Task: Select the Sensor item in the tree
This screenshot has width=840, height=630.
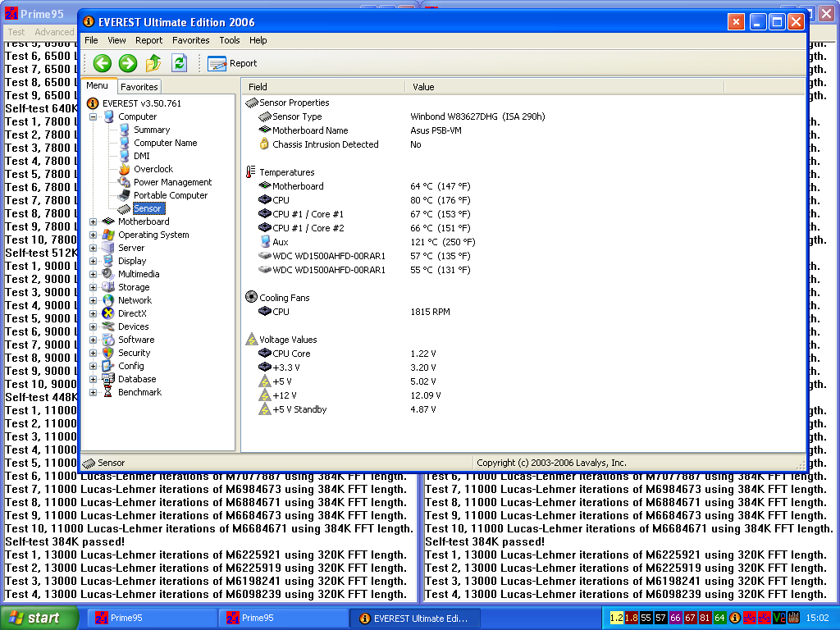Action: pyautogui.click(x=148, y=208)
